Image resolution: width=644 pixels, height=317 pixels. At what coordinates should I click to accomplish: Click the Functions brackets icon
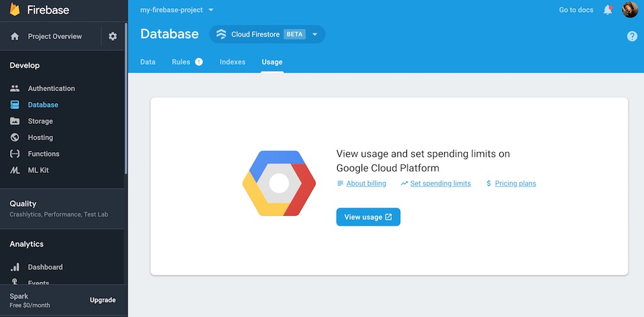pyautogui.click(x=15, y=154)
